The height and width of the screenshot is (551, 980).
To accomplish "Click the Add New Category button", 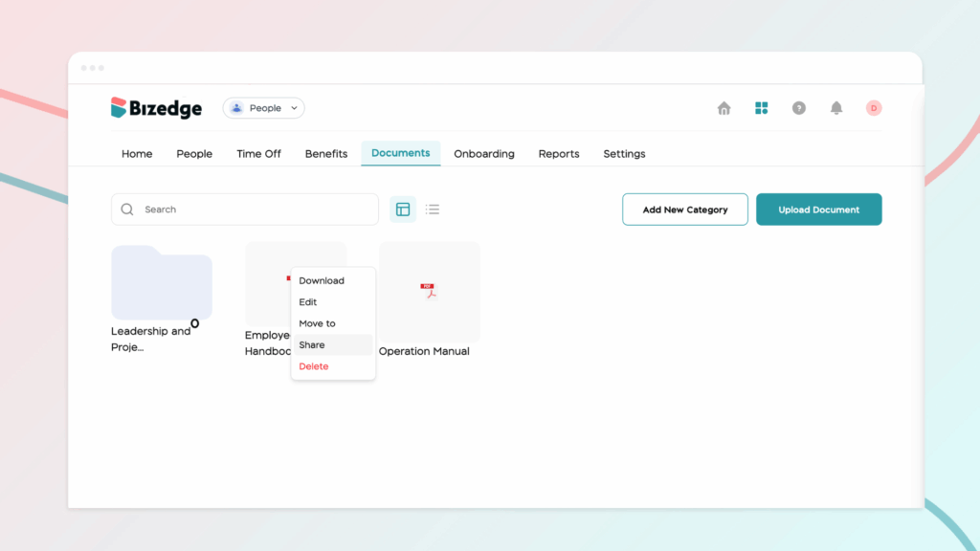I will (684, 209).
